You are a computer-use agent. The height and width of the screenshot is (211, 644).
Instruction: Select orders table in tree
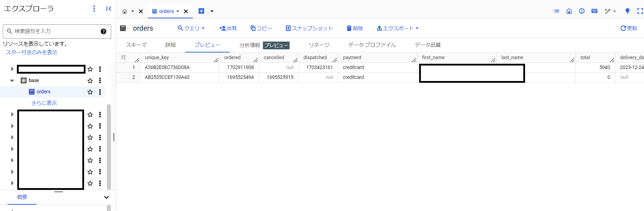[44, 92]
